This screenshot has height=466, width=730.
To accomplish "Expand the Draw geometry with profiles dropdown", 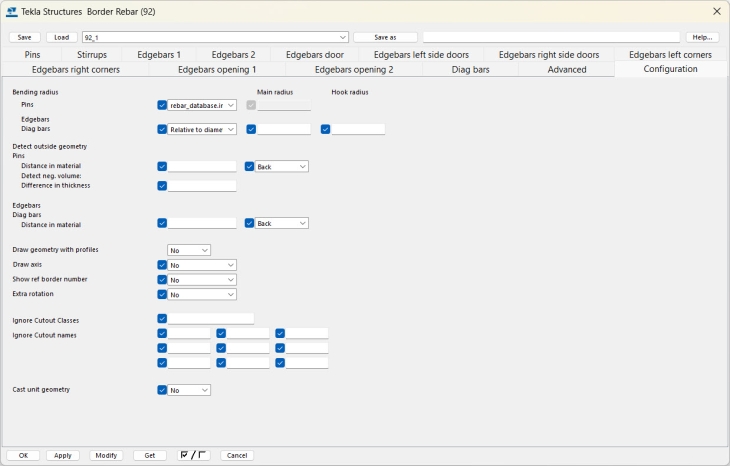I will coord(189,250).
